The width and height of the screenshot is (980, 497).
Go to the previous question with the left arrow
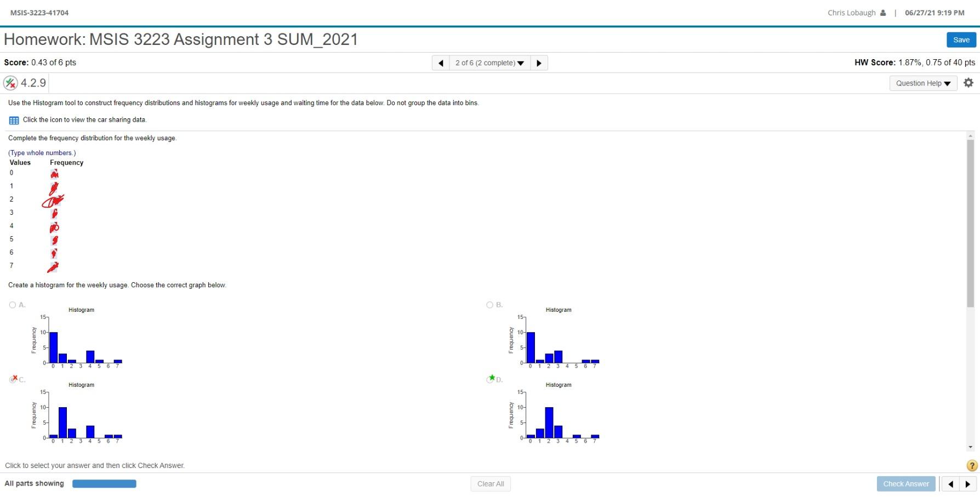(x=441, y=63)
